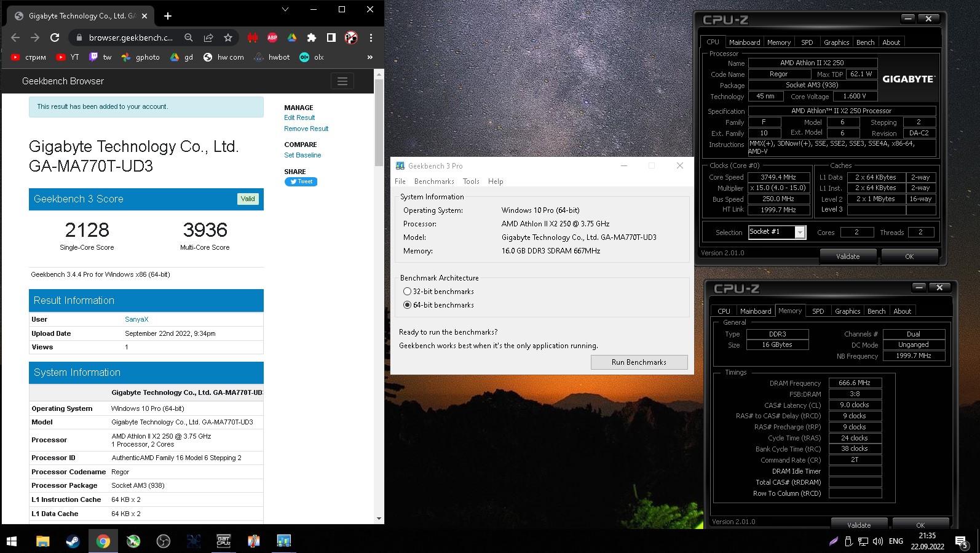Open the hw com bookmark
Image resolution: width=980 pixels, height=553 pixels.
(x=223, y=57)
